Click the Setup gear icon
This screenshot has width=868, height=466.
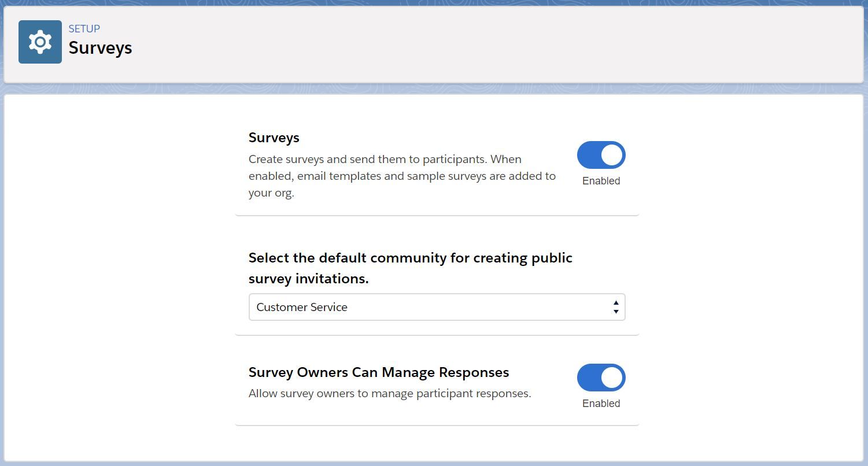coord(40,42)
